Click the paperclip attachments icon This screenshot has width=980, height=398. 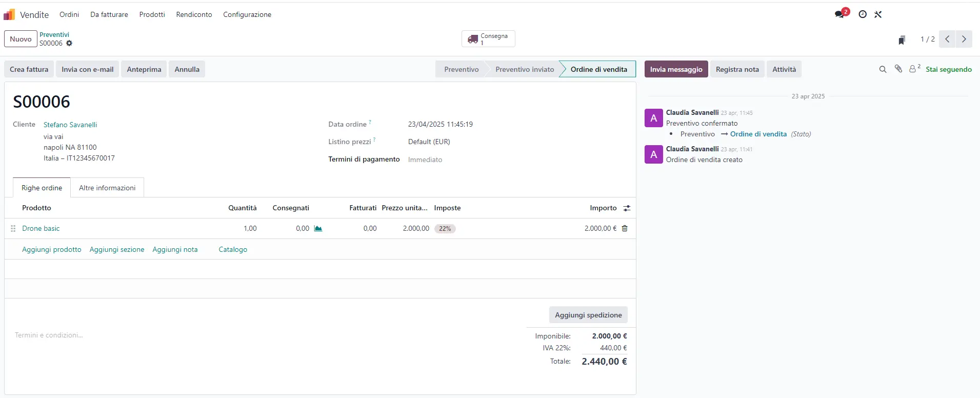click(898, 69)
